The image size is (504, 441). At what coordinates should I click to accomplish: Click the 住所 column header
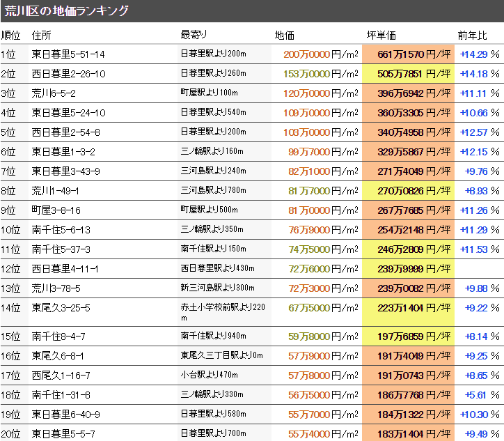pos(41,36)
